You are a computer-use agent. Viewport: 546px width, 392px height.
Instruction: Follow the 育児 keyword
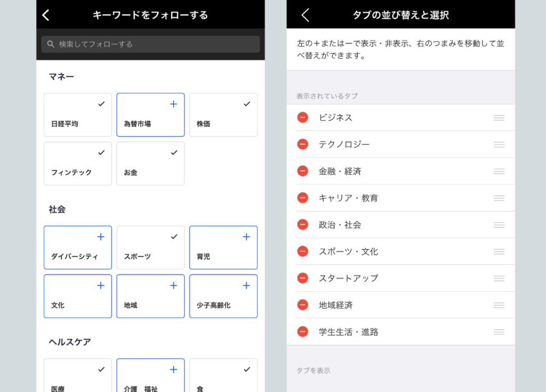click(x=223, y=248)
